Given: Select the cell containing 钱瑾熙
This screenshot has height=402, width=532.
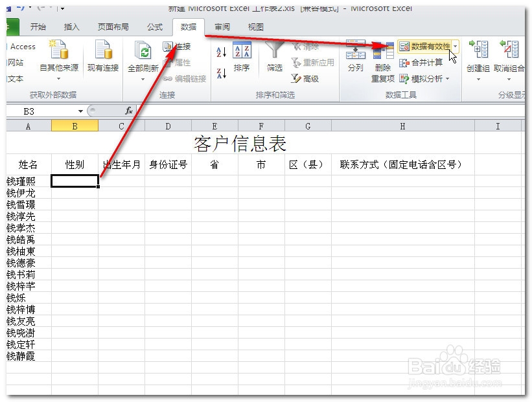Looking at the screenshot, I should pos(29,181).
